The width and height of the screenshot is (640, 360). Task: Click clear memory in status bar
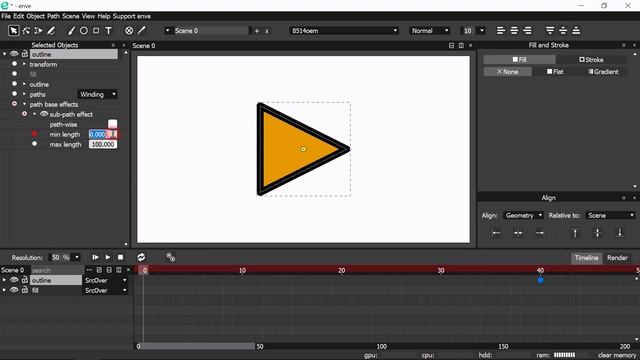(616, 355)
